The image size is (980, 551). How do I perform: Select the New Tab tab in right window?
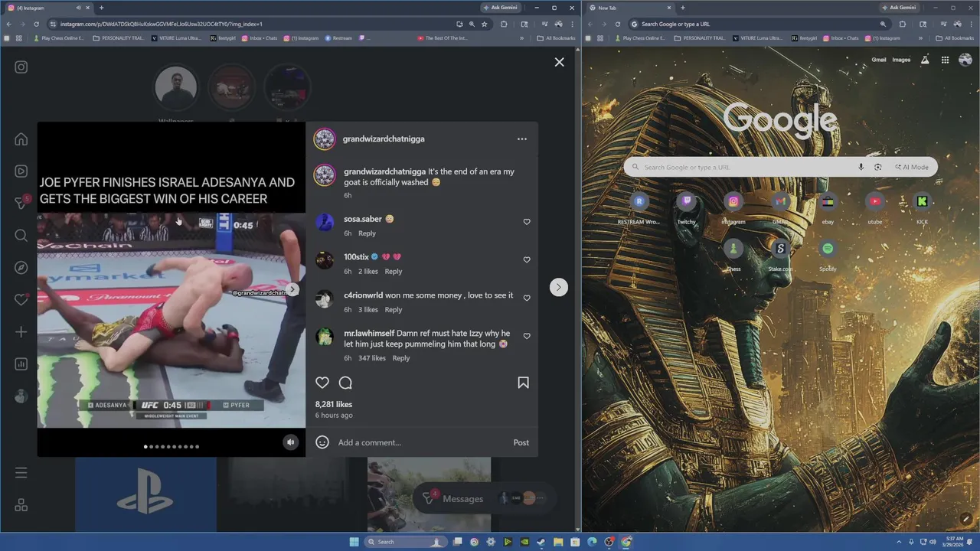point(632,8)
